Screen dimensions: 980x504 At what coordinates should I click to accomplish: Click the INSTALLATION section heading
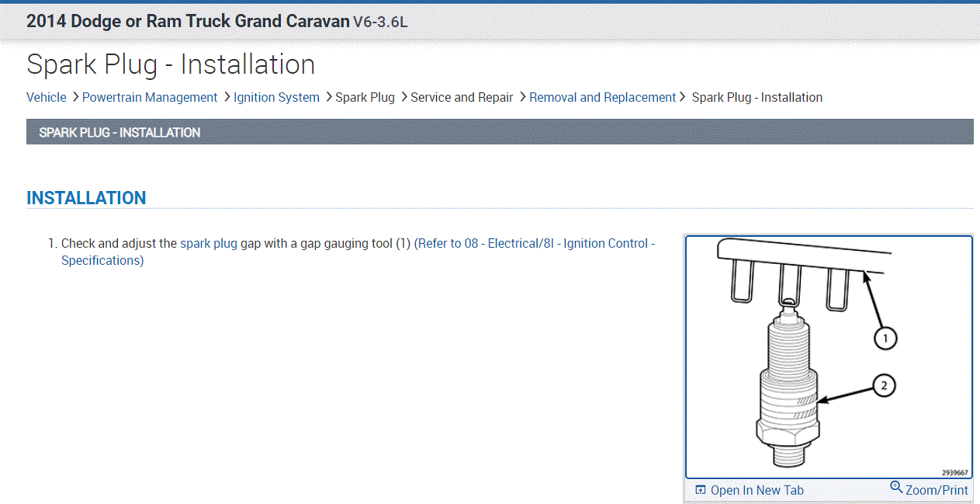tap(86, 198)
